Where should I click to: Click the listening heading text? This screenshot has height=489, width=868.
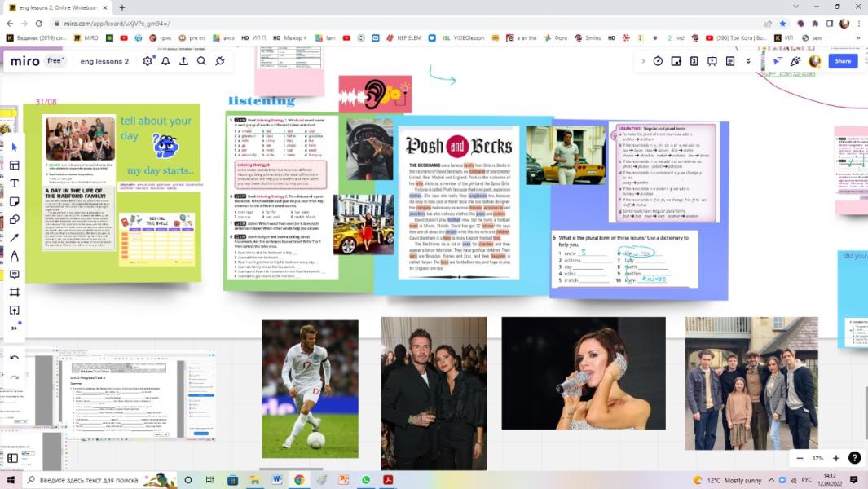coord(262,100)
